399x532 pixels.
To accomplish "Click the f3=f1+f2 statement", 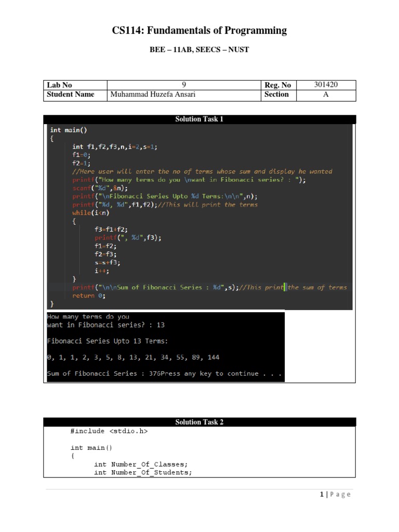I will (111, 229).
